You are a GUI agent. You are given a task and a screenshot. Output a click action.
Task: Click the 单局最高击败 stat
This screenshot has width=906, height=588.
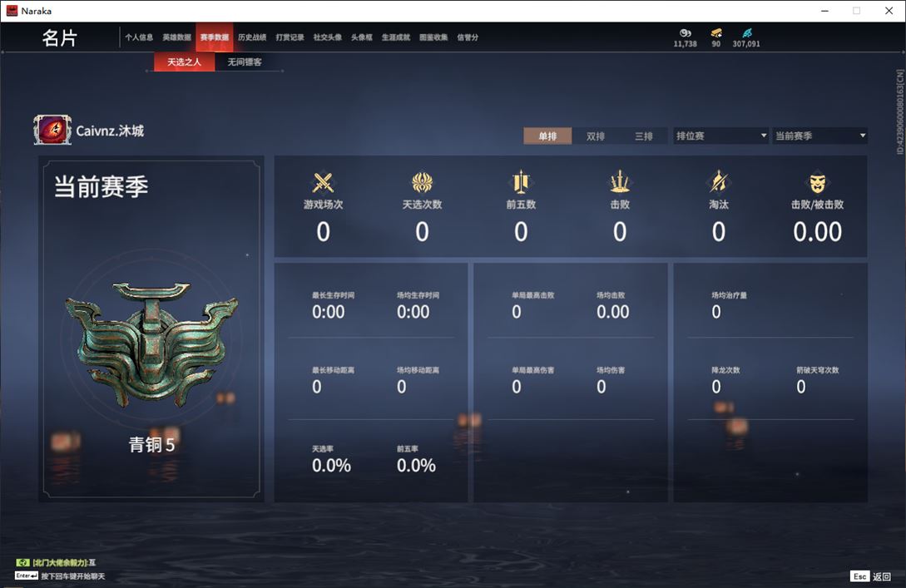coord(532,305)
